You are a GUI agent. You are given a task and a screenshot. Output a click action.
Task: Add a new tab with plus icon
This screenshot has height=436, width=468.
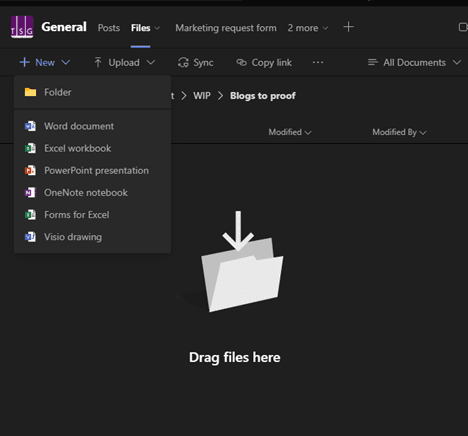348,27
